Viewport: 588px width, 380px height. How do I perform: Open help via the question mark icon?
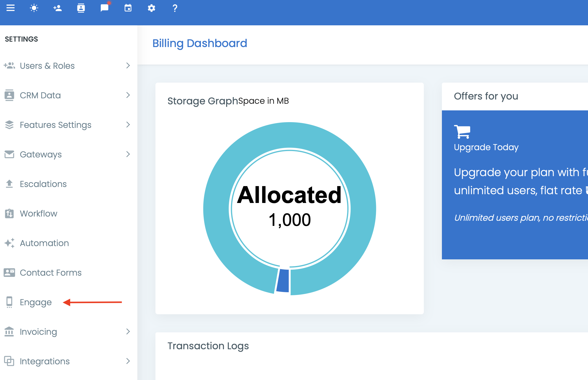tap(175, 8)
